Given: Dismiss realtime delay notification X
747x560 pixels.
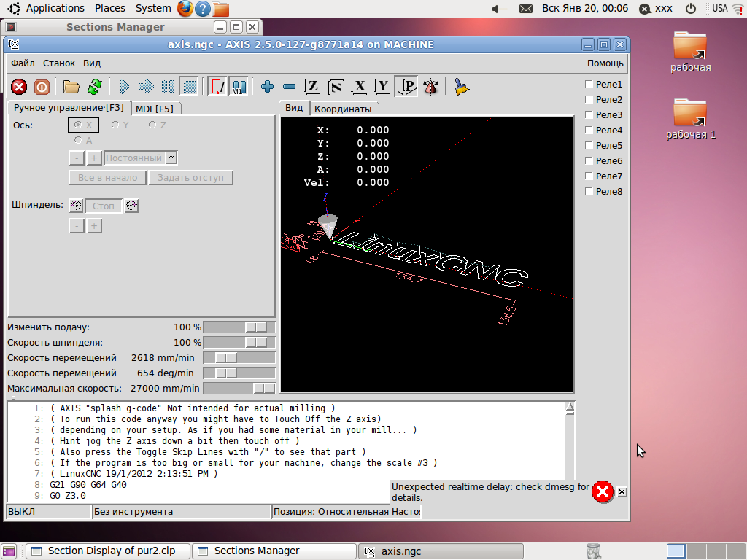Looking at the screenshot, I should (622, 492).
